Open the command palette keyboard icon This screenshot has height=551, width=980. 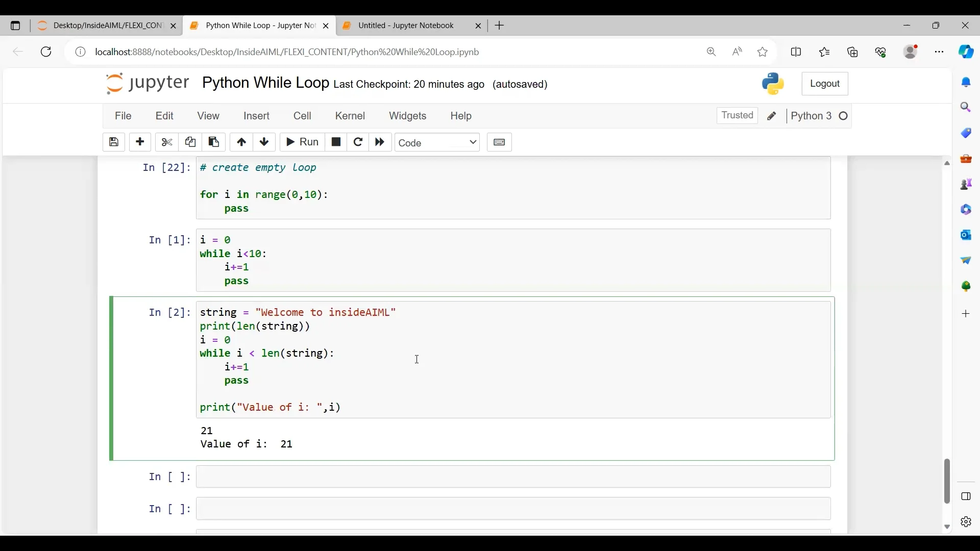click(x=499, y=142)
